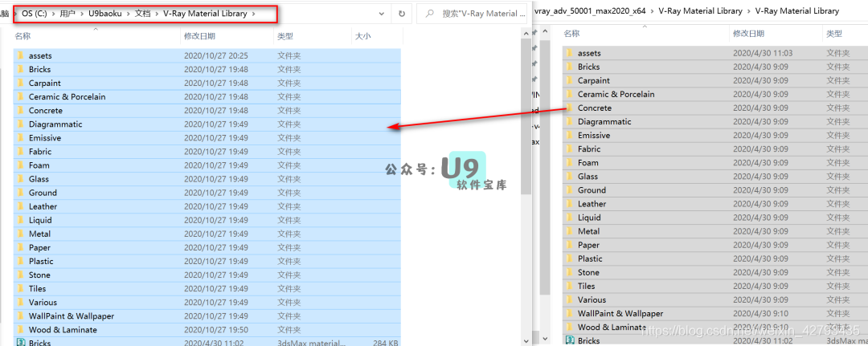Click the Leather folder icon in right window
The image size is (868, 346).
pos(570,204)
